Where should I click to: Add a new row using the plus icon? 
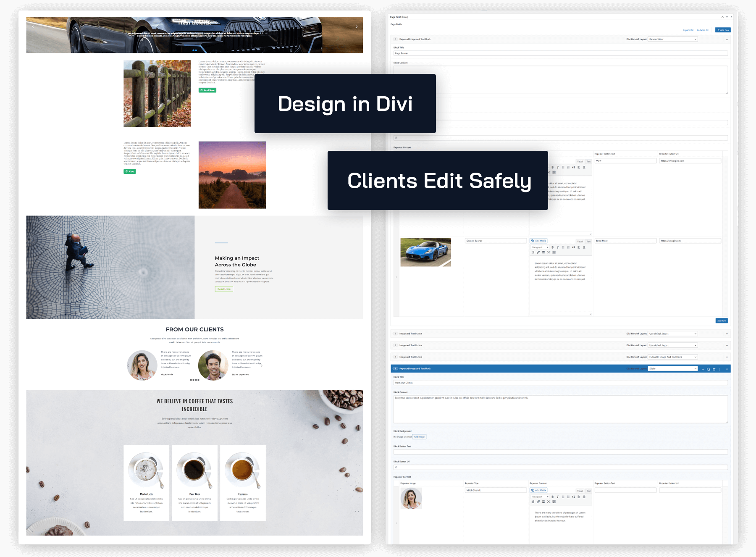click(x=703, y=369)
